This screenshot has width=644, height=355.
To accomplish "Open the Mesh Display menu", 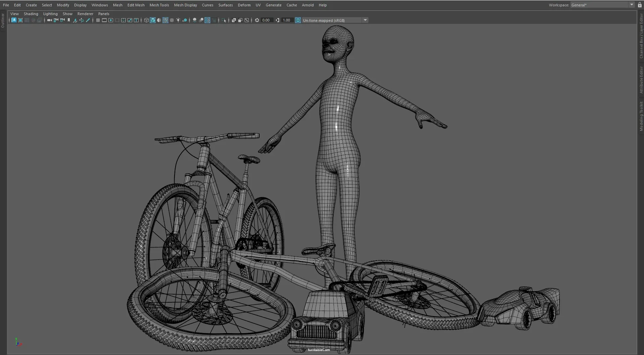I will [x=186, y=5].
